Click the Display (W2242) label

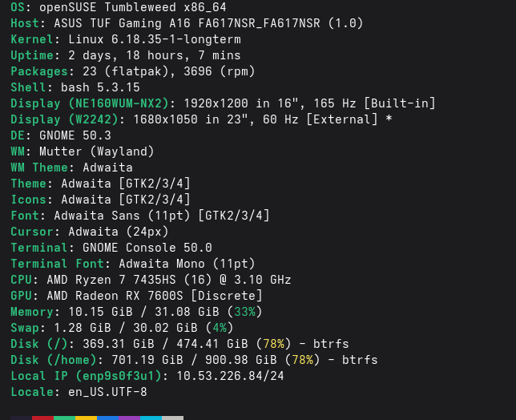coord(64,119)
